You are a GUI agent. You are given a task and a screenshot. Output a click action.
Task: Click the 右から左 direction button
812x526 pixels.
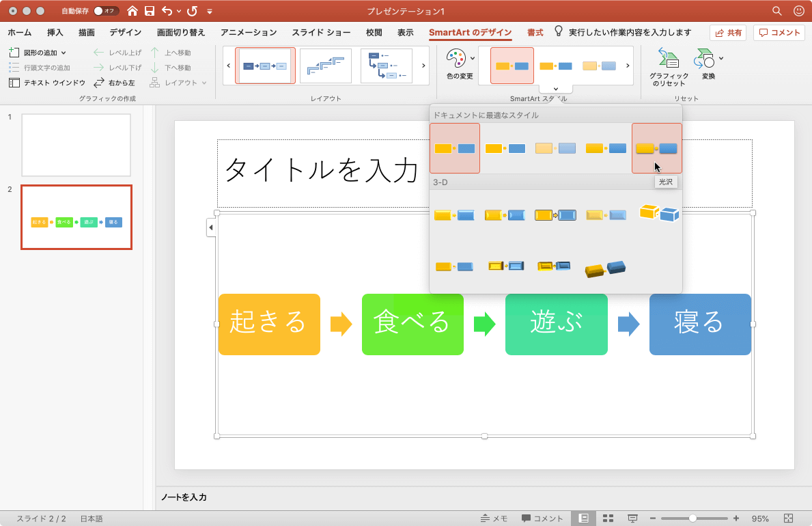point(115,83)
